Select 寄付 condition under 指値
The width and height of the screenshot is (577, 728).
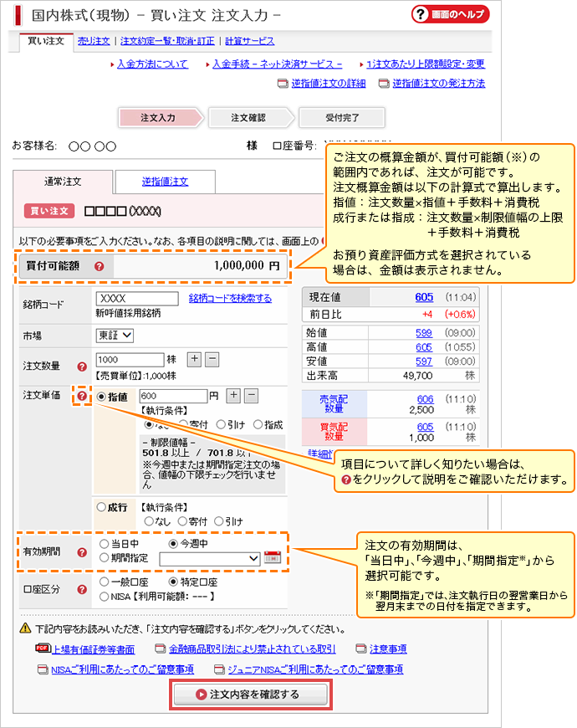tap(184, 424)
